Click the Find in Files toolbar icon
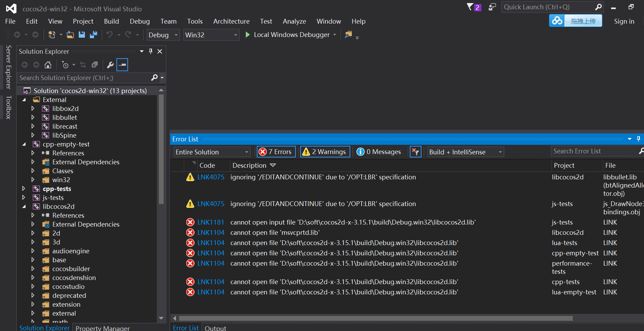Viewport: 644px width, 331px height. pyautogui.click(x=348, y=35)
